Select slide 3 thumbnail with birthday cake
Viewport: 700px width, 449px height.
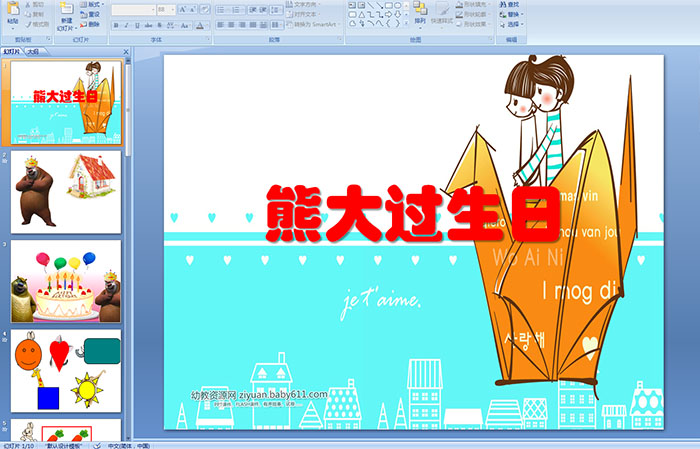click(66, 281)
